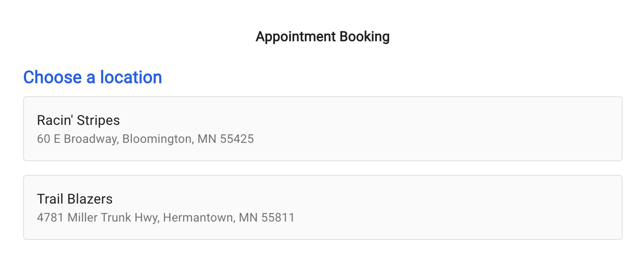Choose the Bloomington, MN 55425 location
The width and height of the screenshot is (644, 272).
tap(188, 139)
